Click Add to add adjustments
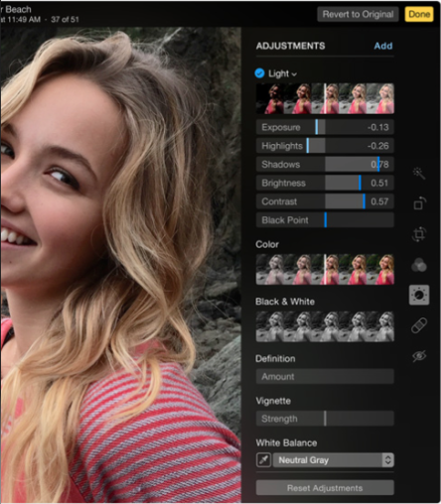Image resolution: width=441 pixels, height=504 pixels. tap(383, 46)
